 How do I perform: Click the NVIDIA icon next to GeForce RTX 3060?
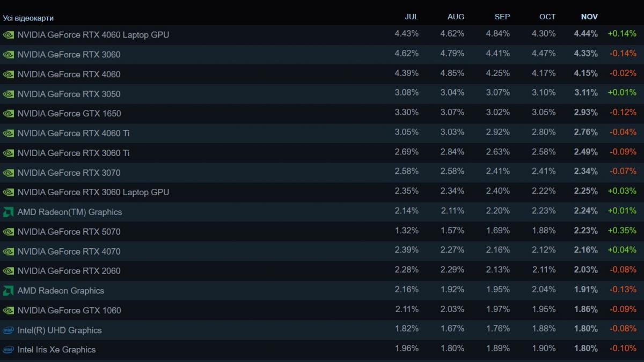pyautogui.click(x=8, y=54)
